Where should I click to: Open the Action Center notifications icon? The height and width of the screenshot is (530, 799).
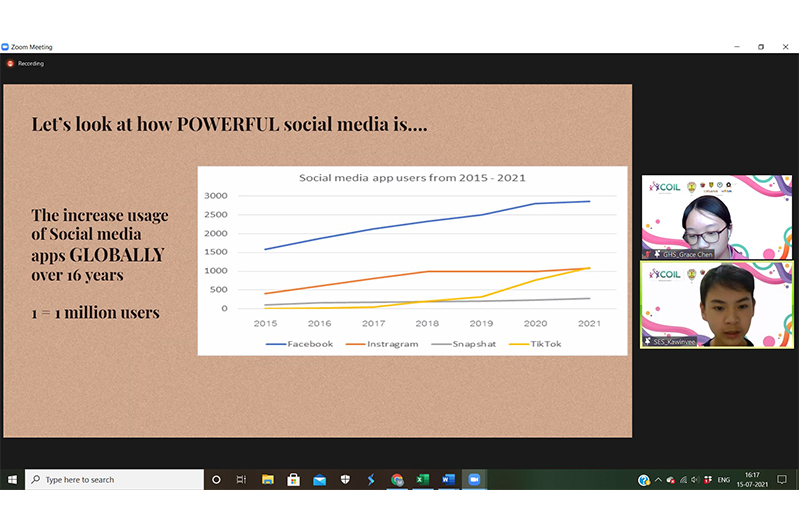(x=782, y=480)
